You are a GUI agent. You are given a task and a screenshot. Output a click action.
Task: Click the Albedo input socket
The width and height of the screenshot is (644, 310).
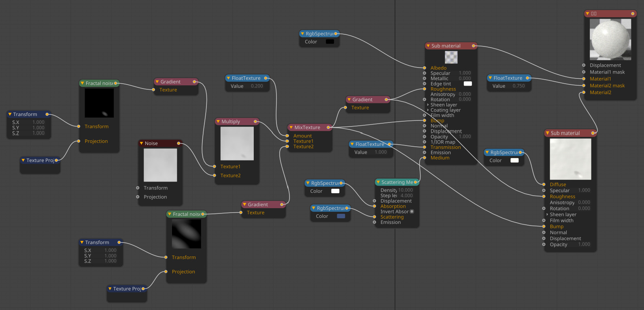pyautogui.click(x=424, y=68)
